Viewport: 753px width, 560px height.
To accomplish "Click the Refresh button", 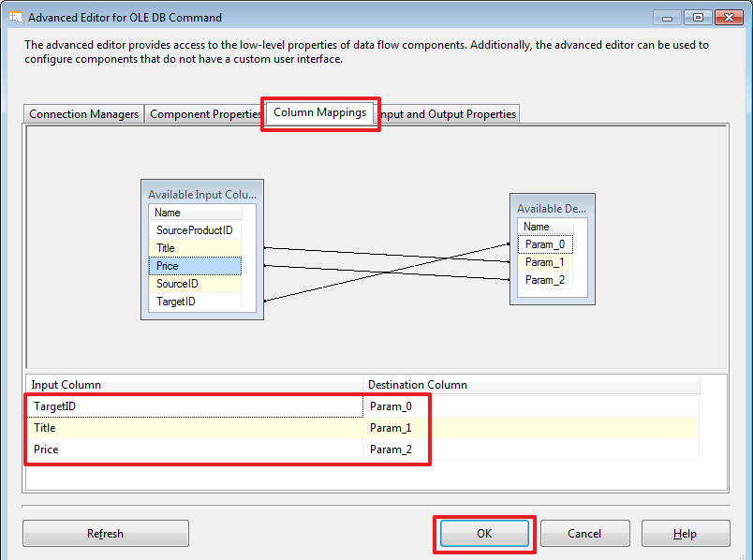I will (105, 533).
